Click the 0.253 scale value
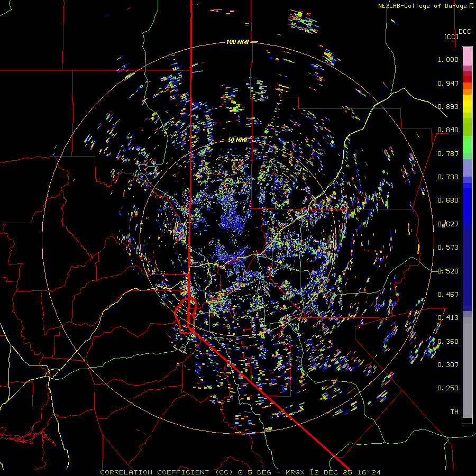The height and width of the screenshot is (476, 476). [x=448, y=388]
